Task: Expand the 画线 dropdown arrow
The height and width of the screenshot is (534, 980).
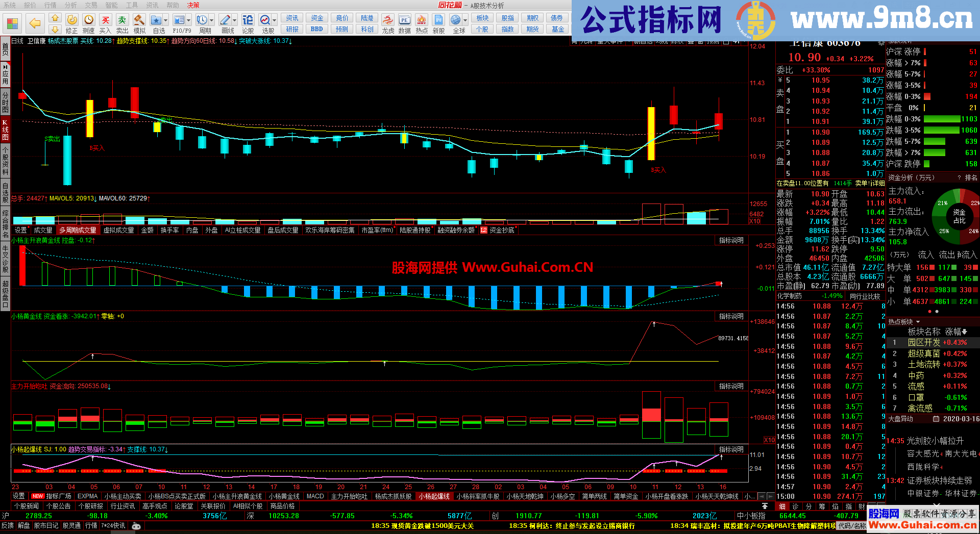Action: pyautogui.click(x=235, y=20)
